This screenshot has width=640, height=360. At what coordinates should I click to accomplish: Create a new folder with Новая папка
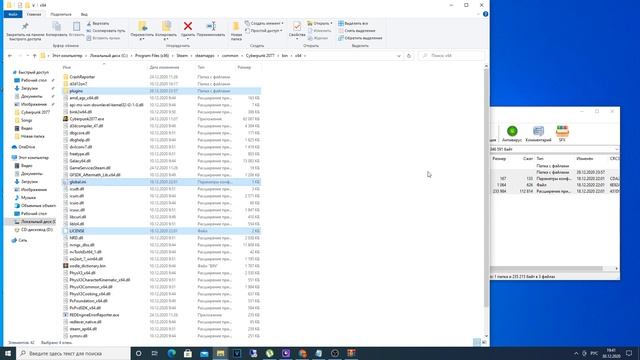point(236,31)
